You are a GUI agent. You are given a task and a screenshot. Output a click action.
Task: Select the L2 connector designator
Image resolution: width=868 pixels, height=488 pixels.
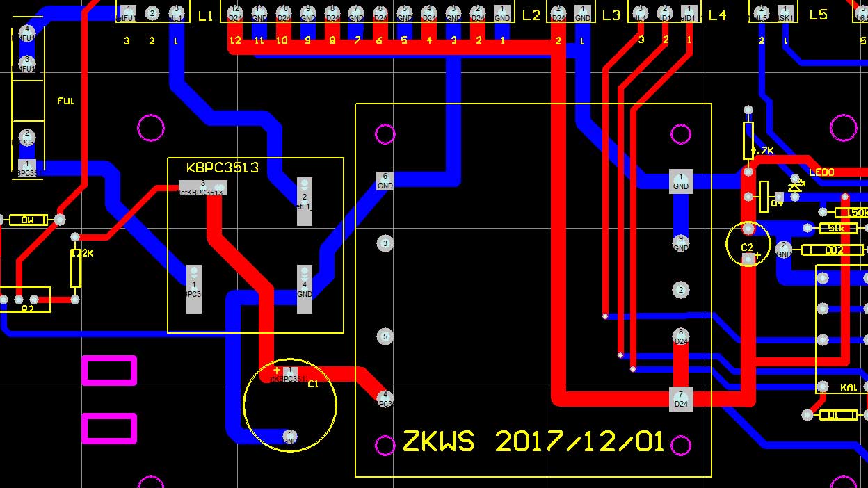click(531, 15)
